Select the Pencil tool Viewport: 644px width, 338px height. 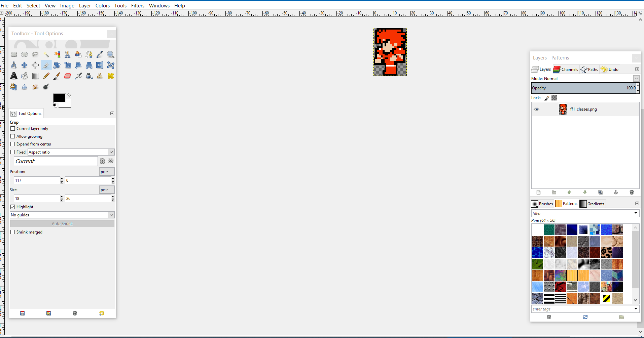(46, 76)
